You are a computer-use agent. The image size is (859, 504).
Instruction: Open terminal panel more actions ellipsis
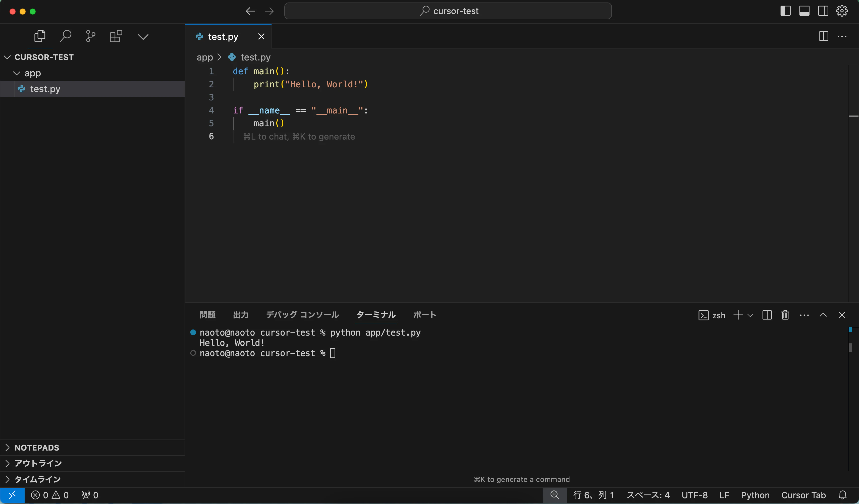click(x=804, y=315)
